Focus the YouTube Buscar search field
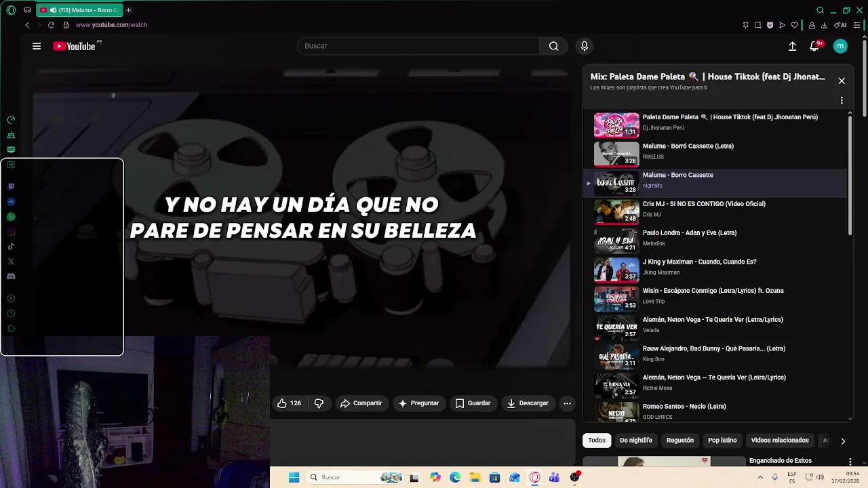 pos(418,46)
